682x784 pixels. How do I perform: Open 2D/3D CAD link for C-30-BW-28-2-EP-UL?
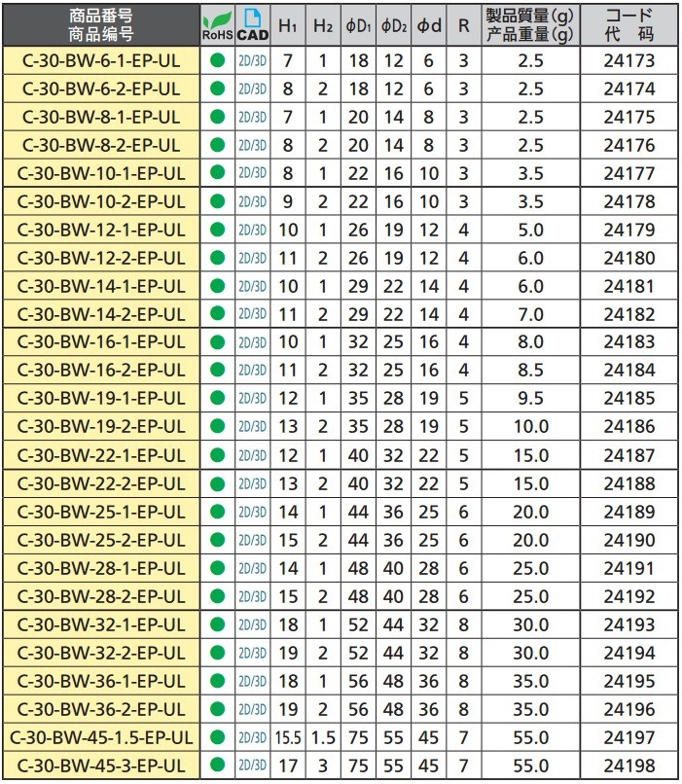pyautogui.click(x=252, y=596)
